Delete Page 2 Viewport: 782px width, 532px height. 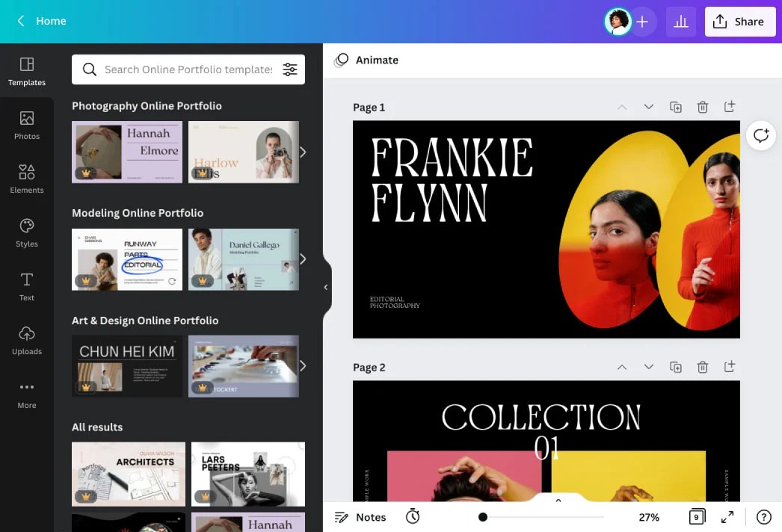703,367
